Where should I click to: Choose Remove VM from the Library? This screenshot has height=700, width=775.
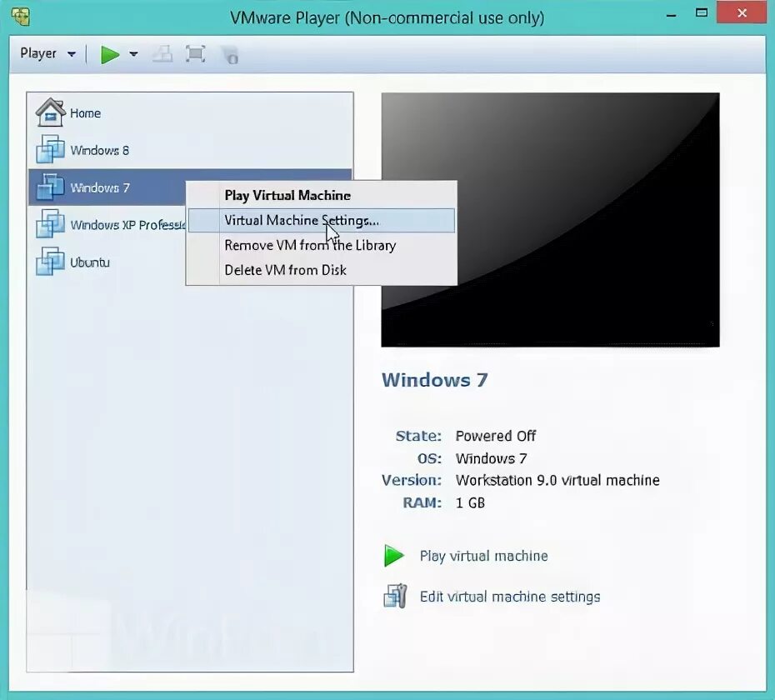[x=322, y=245]
